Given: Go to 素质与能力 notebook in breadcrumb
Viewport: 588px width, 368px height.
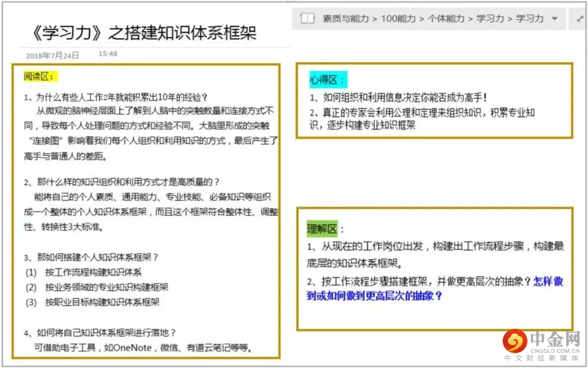Looking at the screenshot, I should click(346, 19).
